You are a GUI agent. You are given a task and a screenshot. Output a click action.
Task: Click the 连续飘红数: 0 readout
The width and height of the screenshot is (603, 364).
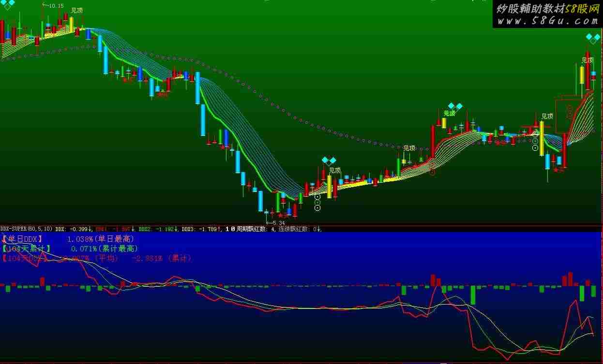(x=300, y=229)
